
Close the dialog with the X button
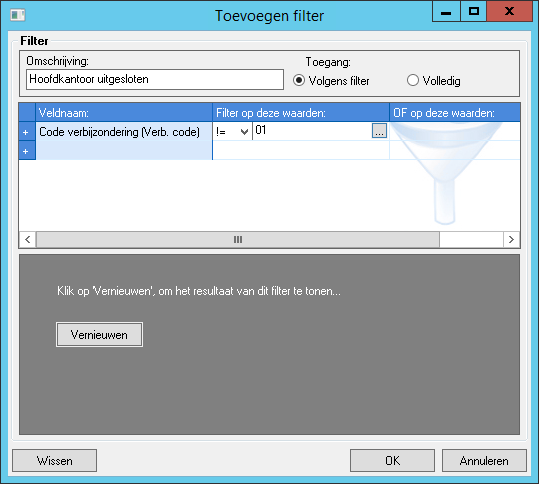click(509, 11)
